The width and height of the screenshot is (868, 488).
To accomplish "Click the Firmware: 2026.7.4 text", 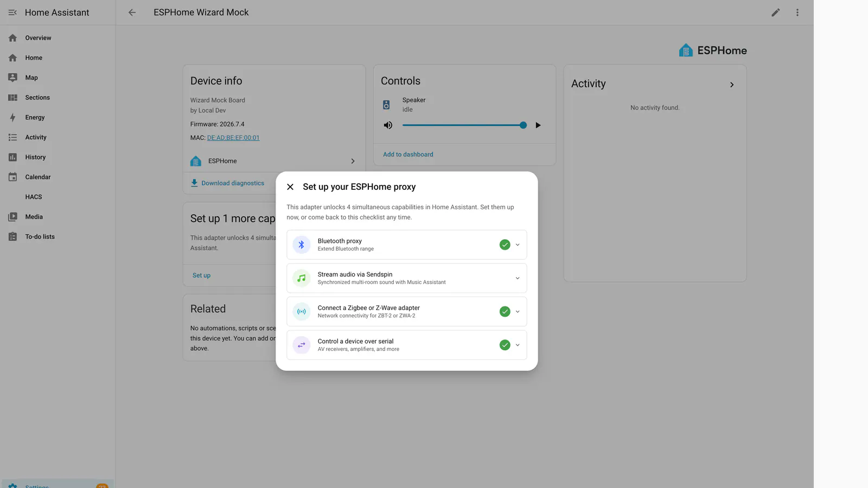I will coord(217,124).
